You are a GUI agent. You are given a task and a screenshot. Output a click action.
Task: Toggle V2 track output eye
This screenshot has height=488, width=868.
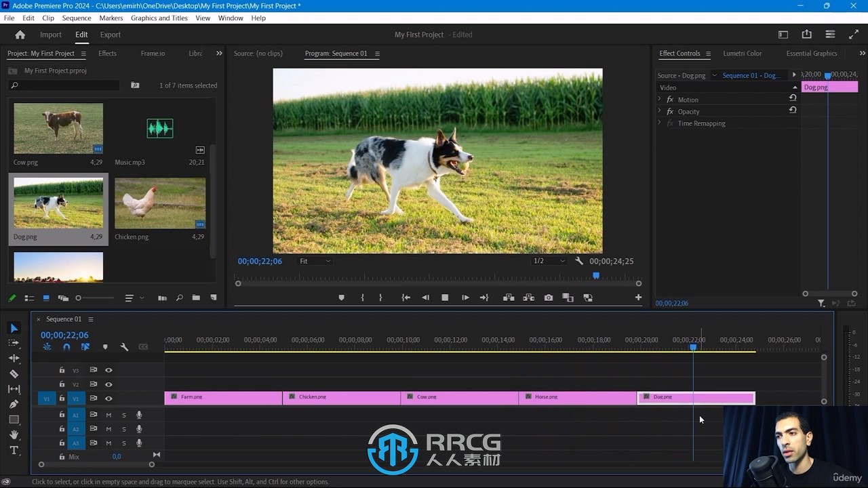click(108, 384)
